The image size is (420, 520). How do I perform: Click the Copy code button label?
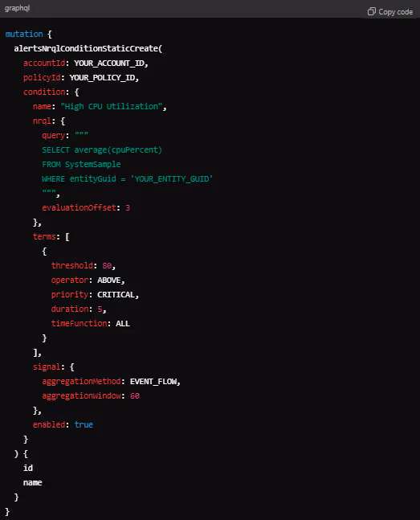(395, 12)
